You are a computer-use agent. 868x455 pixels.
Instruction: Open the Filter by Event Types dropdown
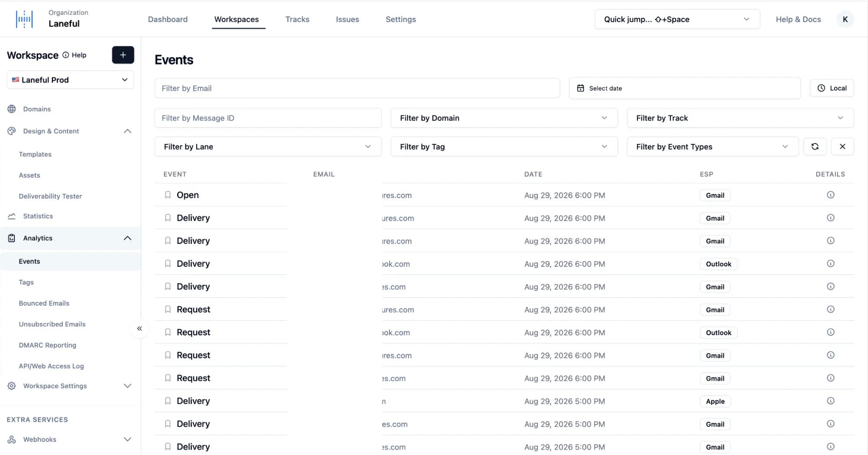coord(712,147)
